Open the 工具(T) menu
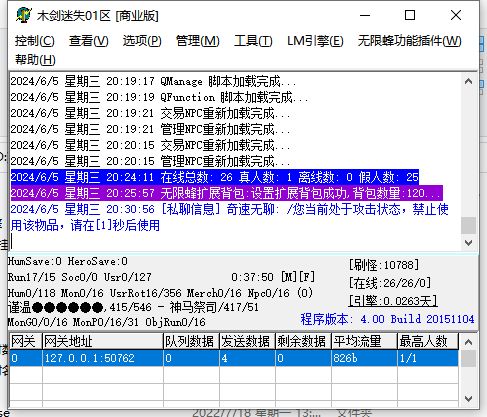Screen dimensions: 487x417 coord(253,41)
